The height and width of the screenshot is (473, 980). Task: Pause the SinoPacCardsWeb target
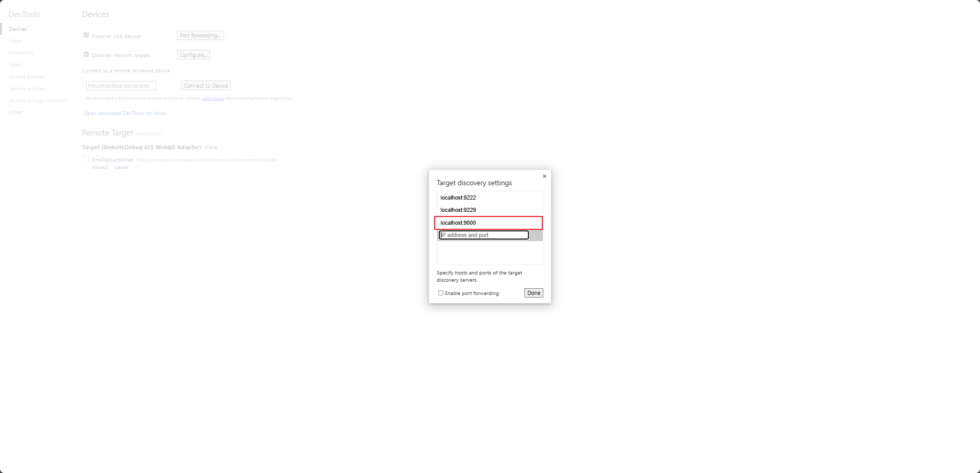click(121, 167)
